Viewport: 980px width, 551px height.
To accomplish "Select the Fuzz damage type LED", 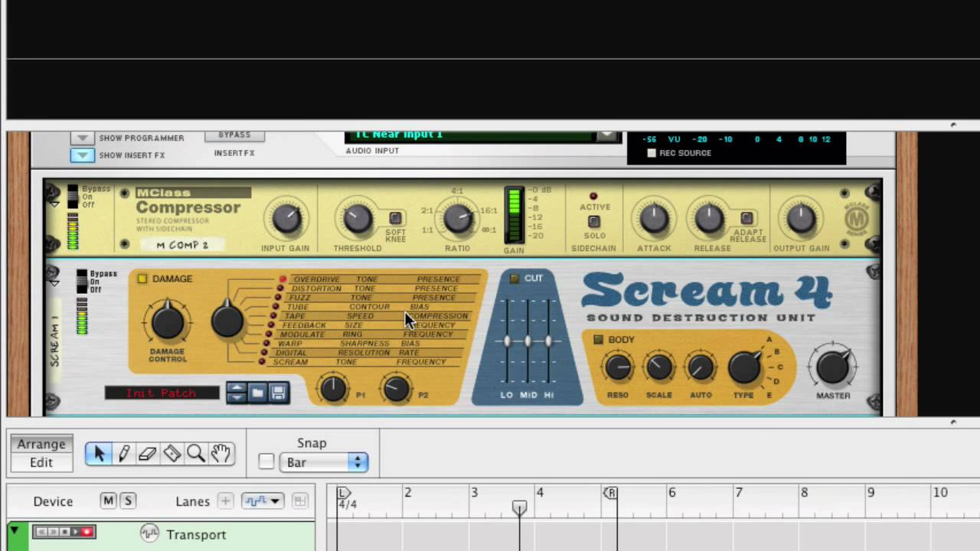I will pyautogui.click(x=278, y=298).
